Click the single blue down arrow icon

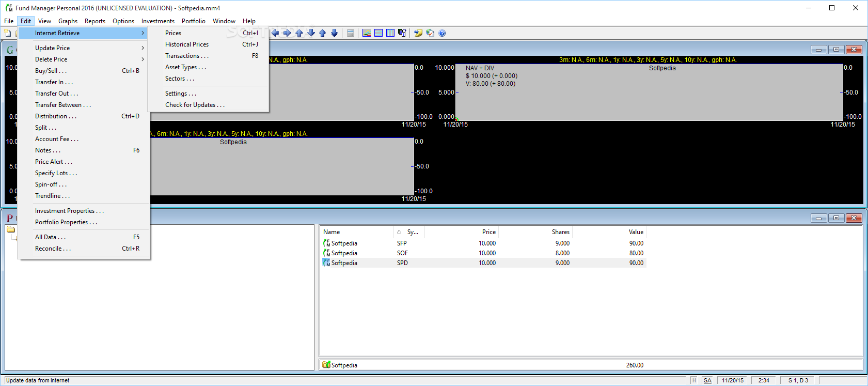(x=311, y=33)
